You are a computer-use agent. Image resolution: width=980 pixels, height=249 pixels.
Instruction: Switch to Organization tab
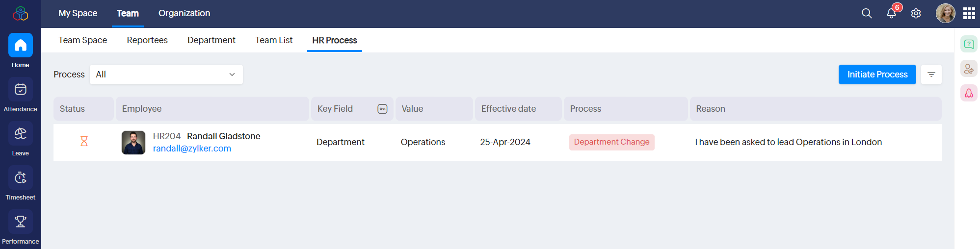pyautogui.click(x=184, y=13)
